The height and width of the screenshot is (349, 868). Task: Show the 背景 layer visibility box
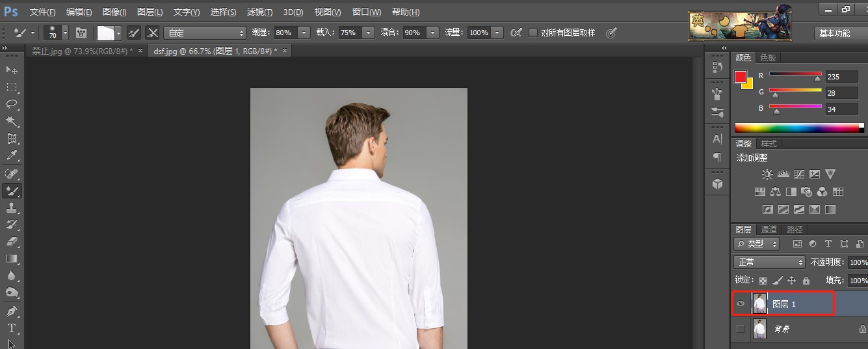coord(741,329)
